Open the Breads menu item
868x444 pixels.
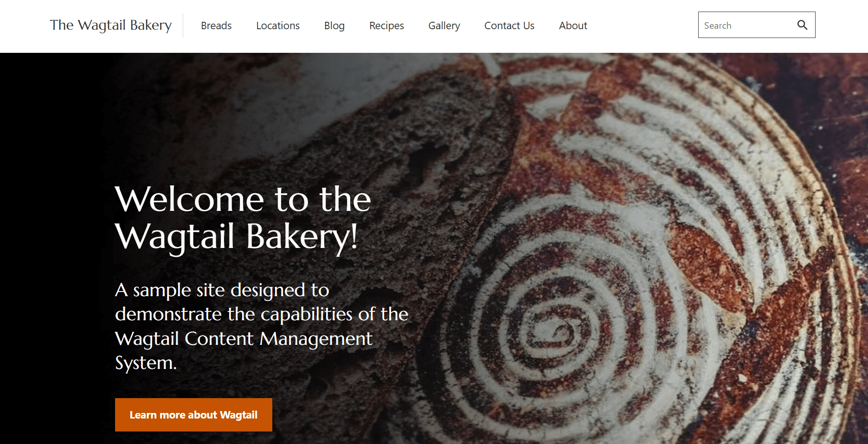coord(216,25)
